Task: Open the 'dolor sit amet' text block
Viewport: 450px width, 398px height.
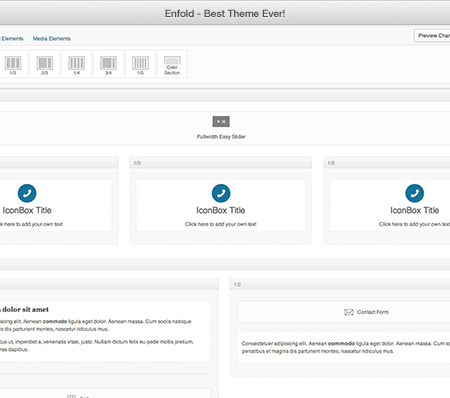Action: coord(105,331)
